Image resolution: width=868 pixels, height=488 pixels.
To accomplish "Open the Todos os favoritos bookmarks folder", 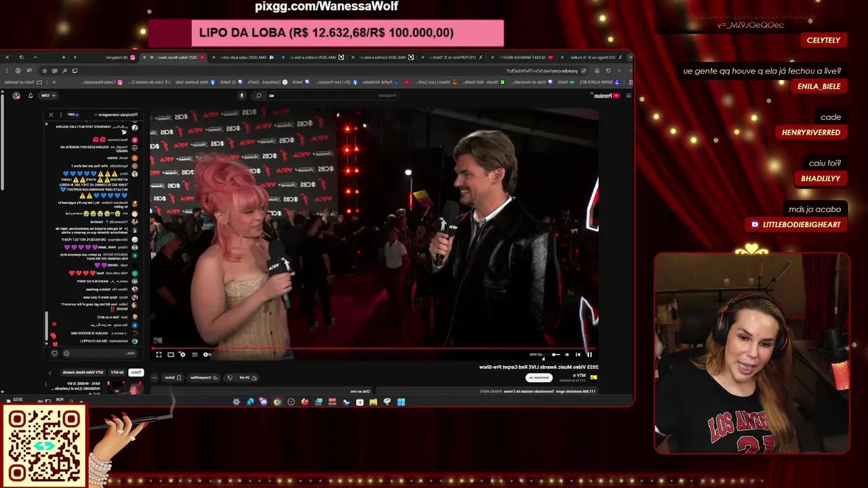I will click(x=22, y=82).
